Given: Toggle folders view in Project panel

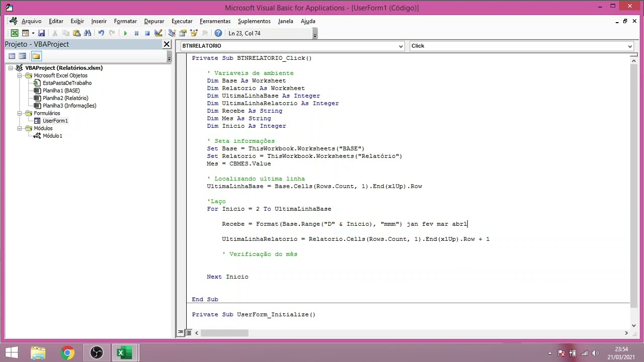Looking at the screenshot, I should (36, 56).
